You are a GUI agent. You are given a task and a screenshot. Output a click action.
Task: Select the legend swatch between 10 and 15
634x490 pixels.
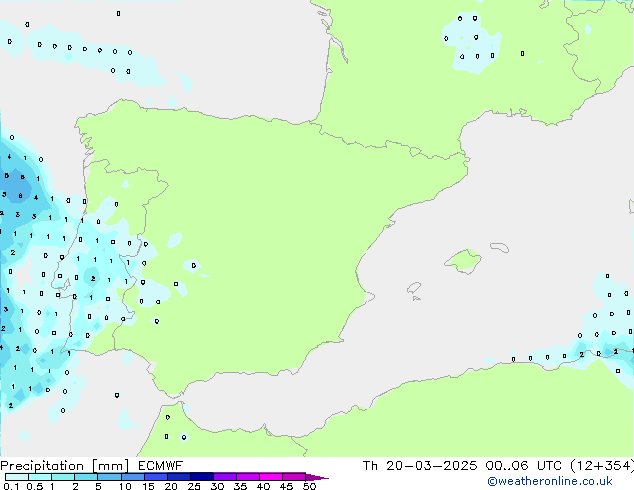click(133, 477)
